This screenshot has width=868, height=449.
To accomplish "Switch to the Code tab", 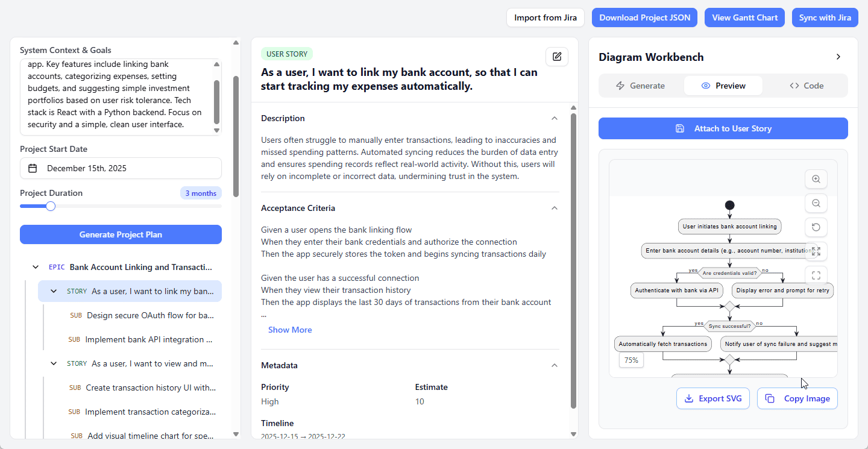I will (807, 85).
